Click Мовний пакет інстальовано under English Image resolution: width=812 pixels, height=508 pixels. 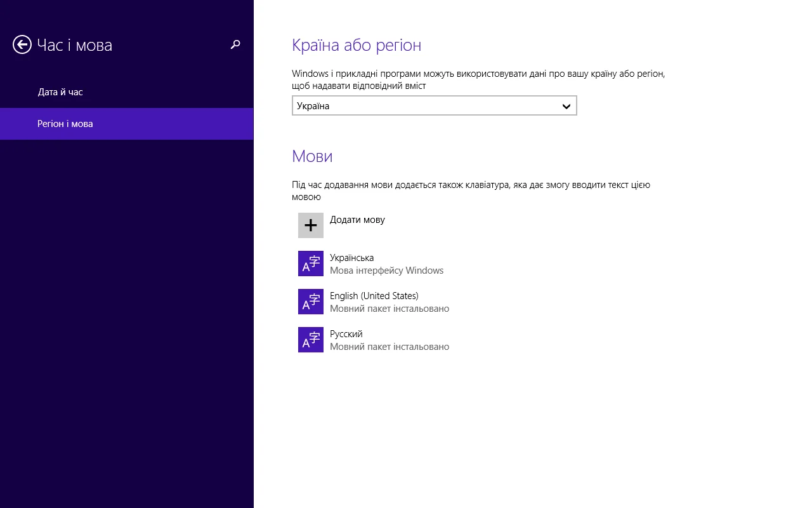click(390, 309)
